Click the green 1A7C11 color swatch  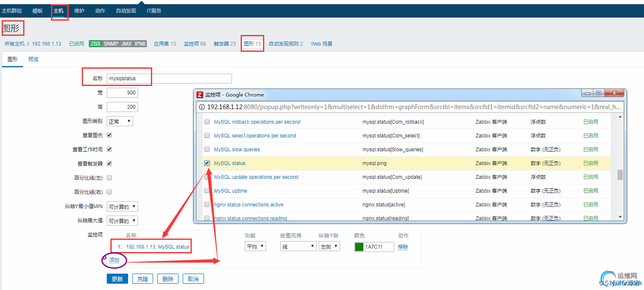(359, 247)
